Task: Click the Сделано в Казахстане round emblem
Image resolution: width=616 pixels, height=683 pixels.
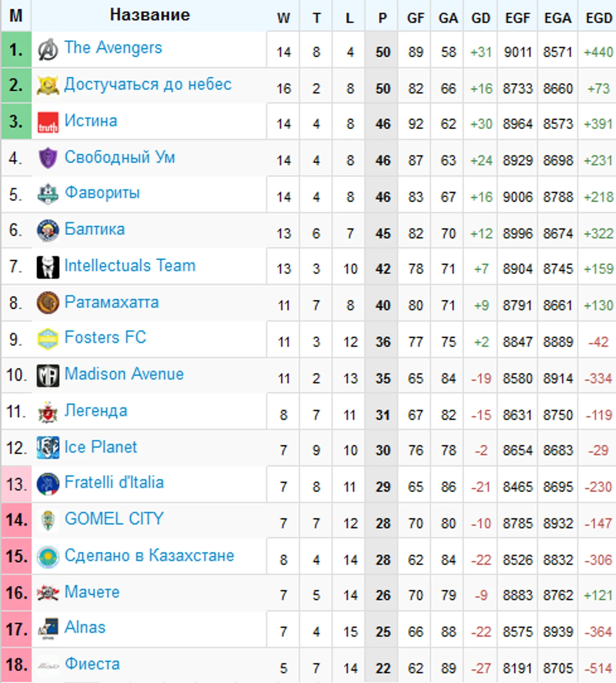Action: (x=48, y=557)
